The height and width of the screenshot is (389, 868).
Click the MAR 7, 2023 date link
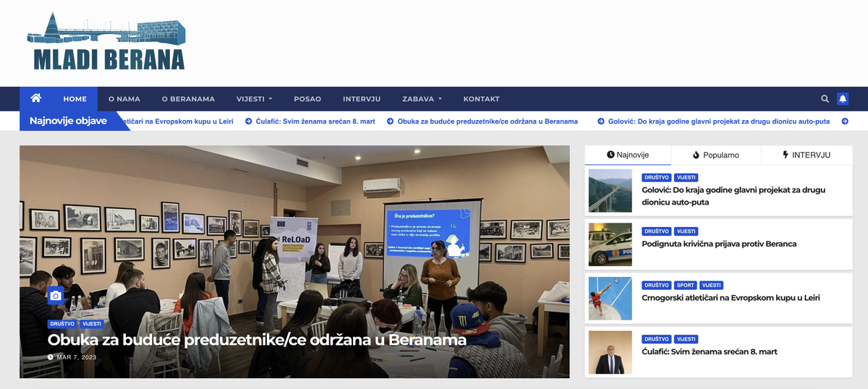[x=77, y=357]
